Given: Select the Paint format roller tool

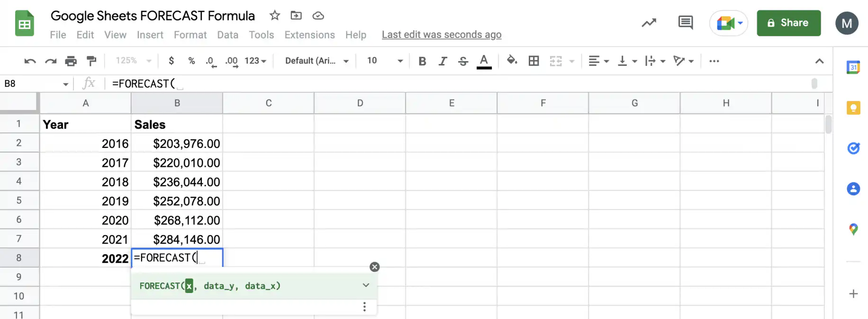Looking at the screenshot, I should click(91, 61).
